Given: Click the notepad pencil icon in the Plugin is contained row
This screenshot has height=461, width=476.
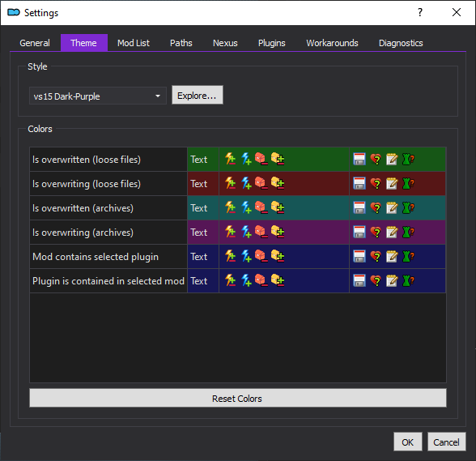Looking at the screenshot, I should coord(392,280).
